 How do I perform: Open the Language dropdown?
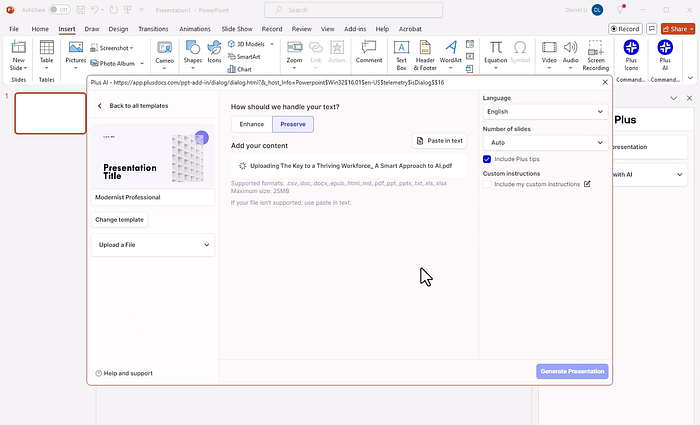tap(545, 112)
